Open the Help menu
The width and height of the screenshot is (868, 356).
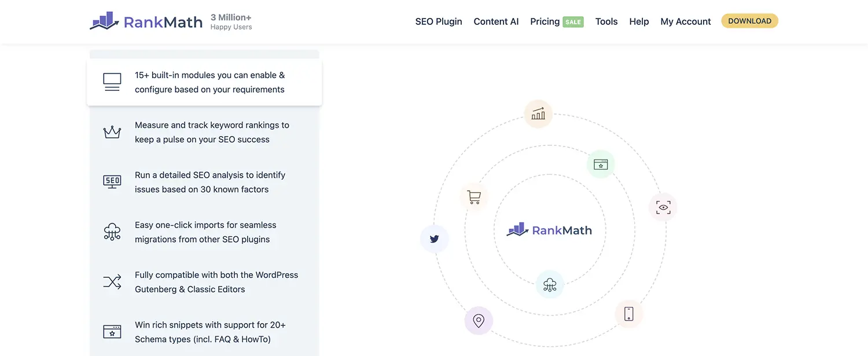[x=639, y=21]
